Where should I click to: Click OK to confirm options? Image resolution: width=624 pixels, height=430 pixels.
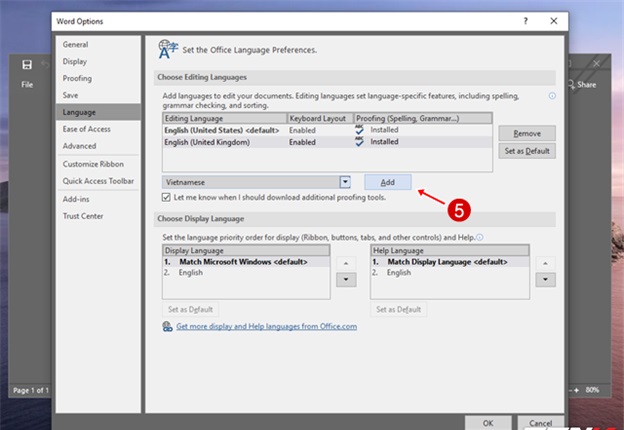point(487,422)
